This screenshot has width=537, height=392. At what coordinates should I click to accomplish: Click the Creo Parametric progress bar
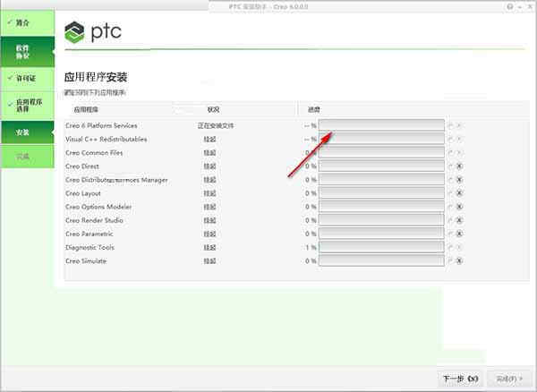[381, 234]
